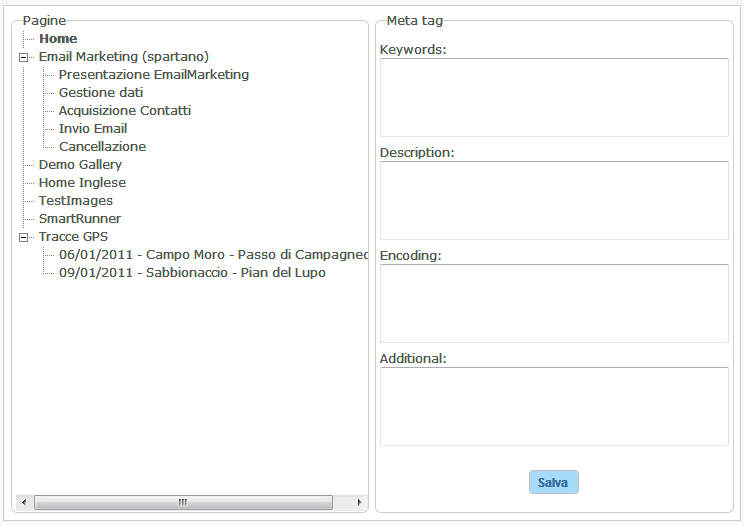Collapse the Tracce GPS tree node
This screenshot has height=525, width=744.
(23, 237)
